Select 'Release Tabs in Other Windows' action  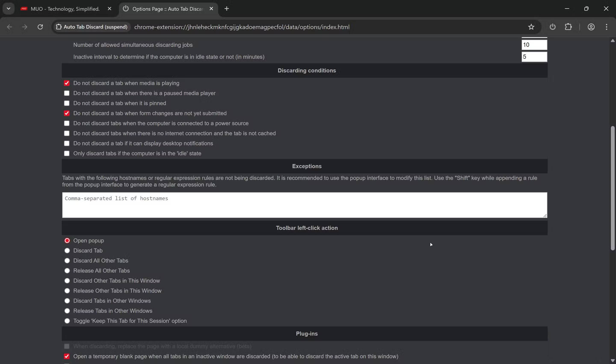coord(67,311)
